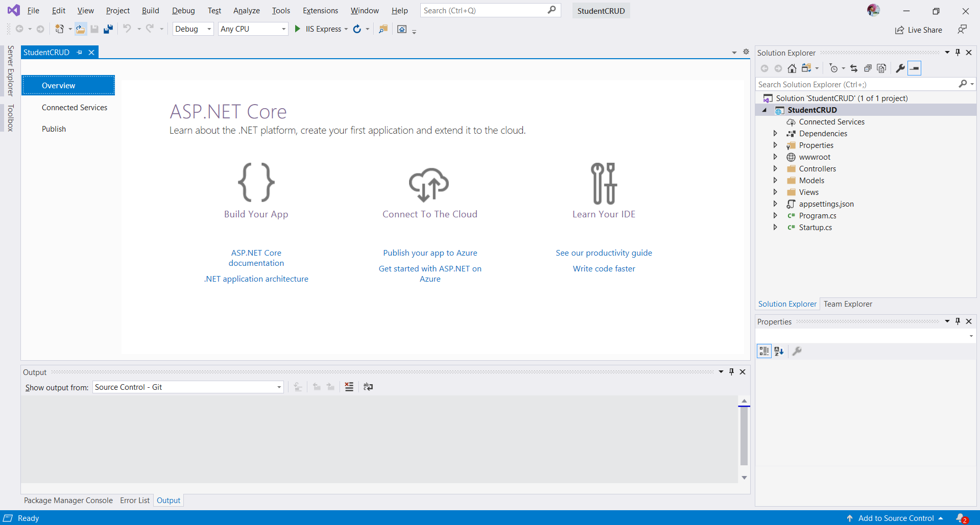
Task: Click Word Wrap in the Output toolbar
Action: [x=368, y=387]
